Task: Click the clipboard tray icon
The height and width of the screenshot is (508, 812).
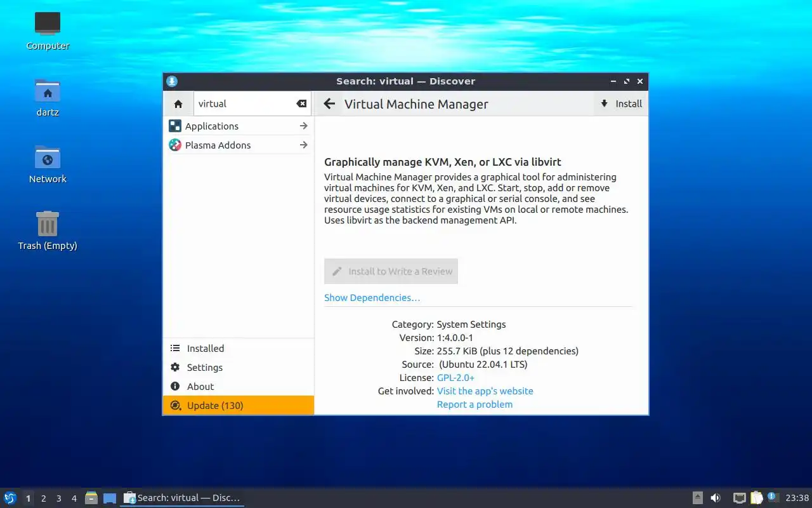Action: point(757,498)
